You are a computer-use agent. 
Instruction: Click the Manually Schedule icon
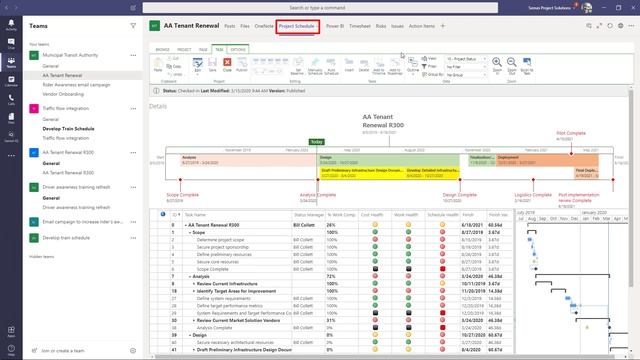click(315, 66)
